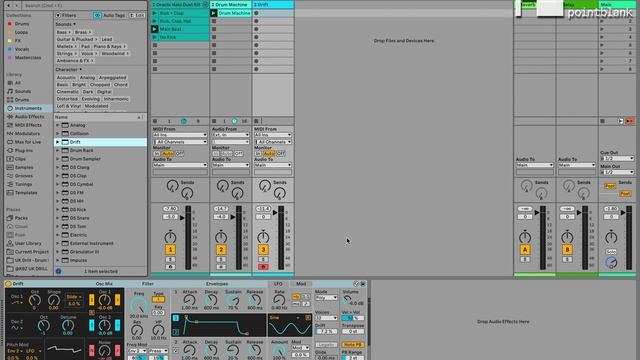Select the Lead sound filter tag

click(107, 39)
